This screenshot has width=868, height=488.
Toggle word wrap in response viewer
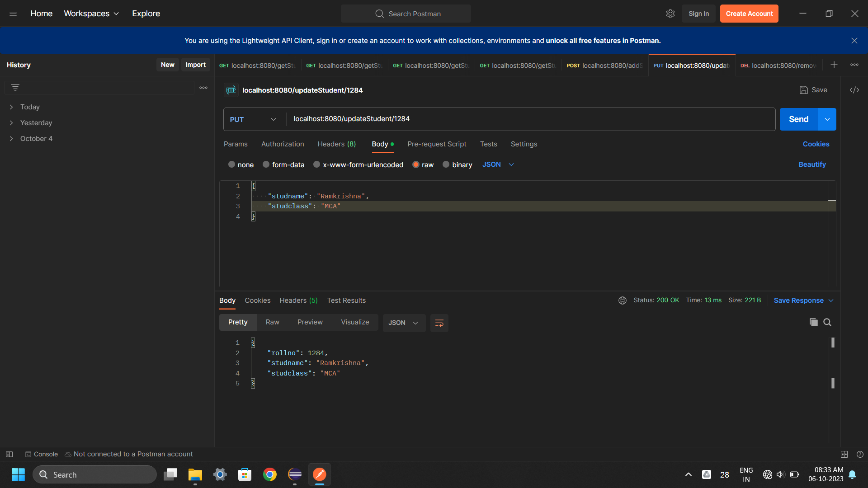click(439, 323)
